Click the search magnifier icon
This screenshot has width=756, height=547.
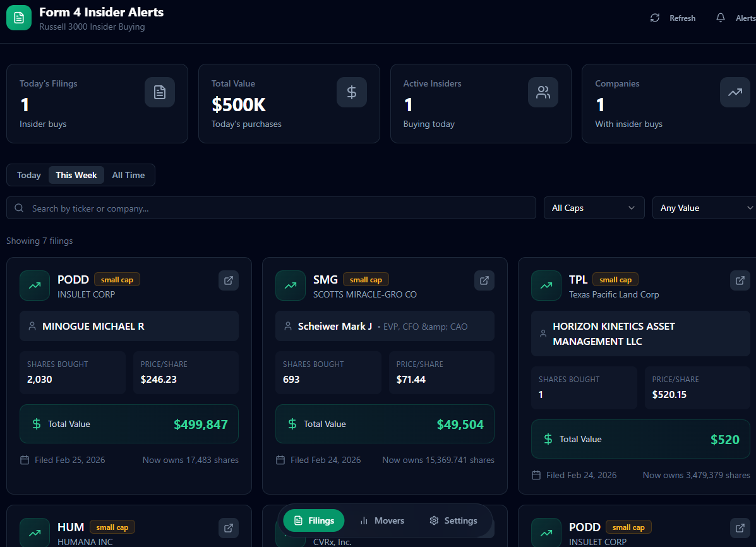click(x=20, y=208)
